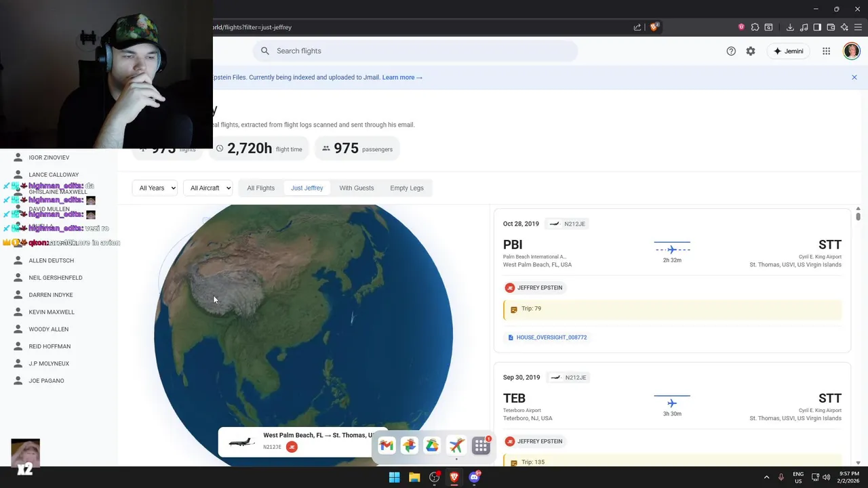The width and height of the screenshot is (868, 488).
Task: Open the Brave Shields lion icon
Action: 654,27
